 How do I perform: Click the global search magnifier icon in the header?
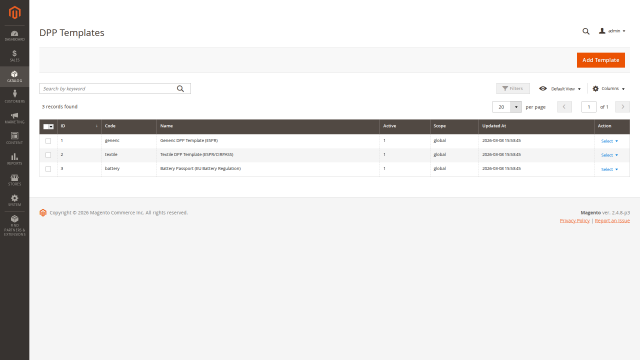click(586, 31)
